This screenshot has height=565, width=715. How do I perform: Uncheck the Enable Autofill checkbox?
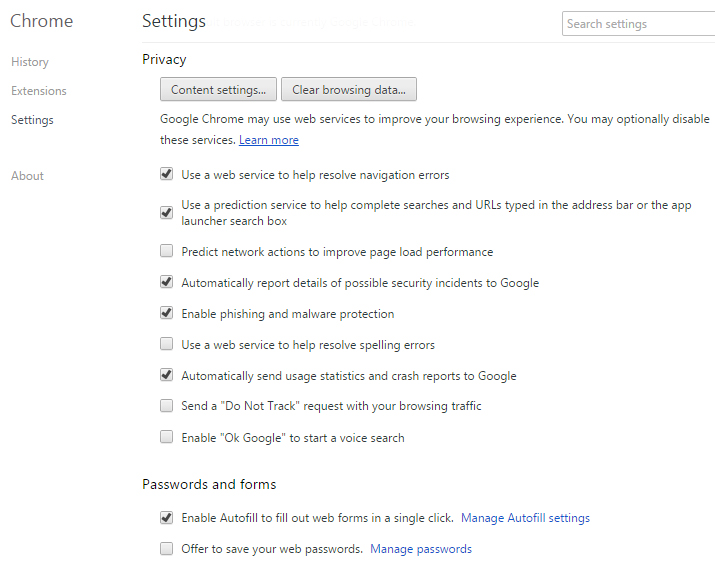(x=166, y=518)
